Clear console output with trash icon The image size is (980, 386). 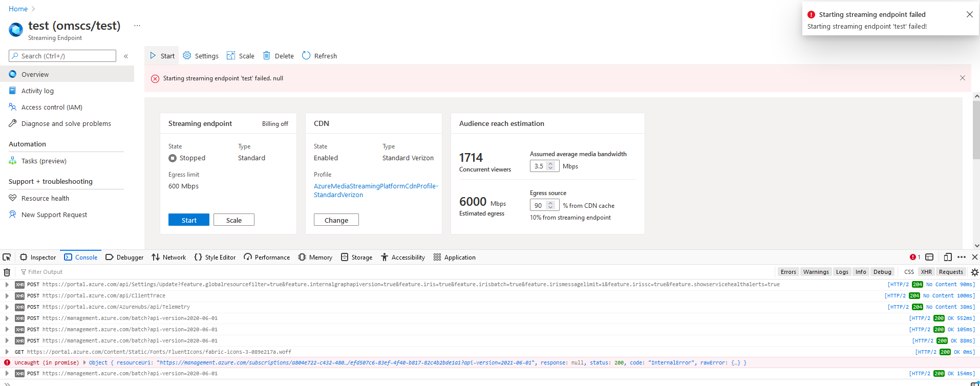click(7, 272)
